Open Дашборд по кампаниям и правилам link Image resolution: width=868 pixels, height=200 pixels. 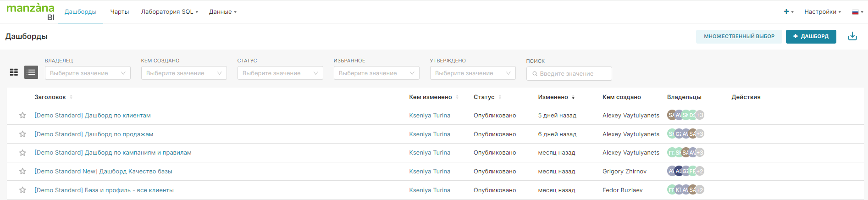tap(113, 153)
